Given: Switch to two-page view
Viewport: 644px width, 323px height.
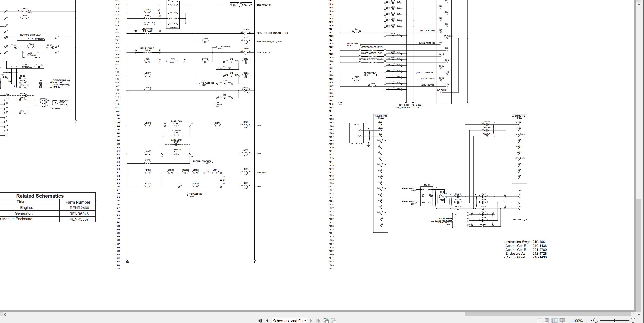Looking at the screenshot, I should pos(554,321).
